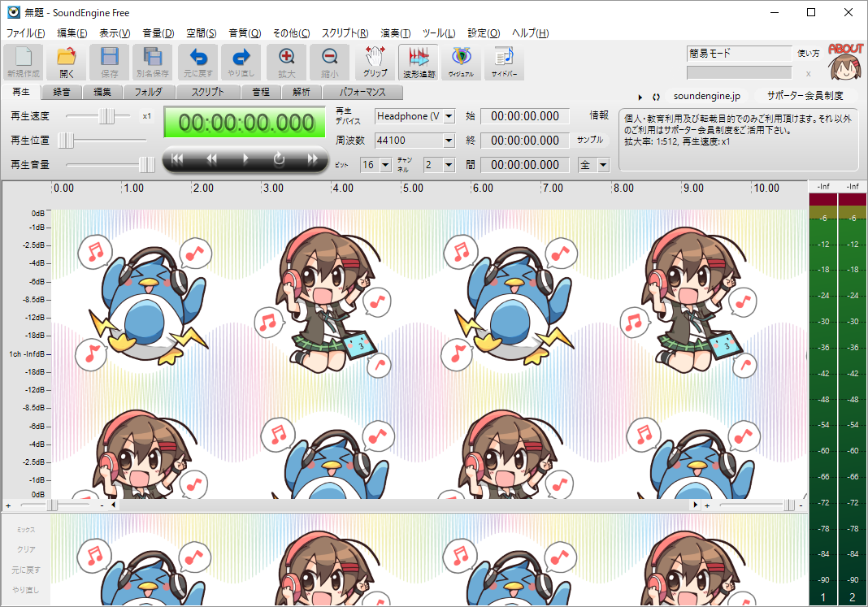This screenshot has width=868, height=607.
Task: Switch to the スクリプト tab
Action: coord(208,92)
